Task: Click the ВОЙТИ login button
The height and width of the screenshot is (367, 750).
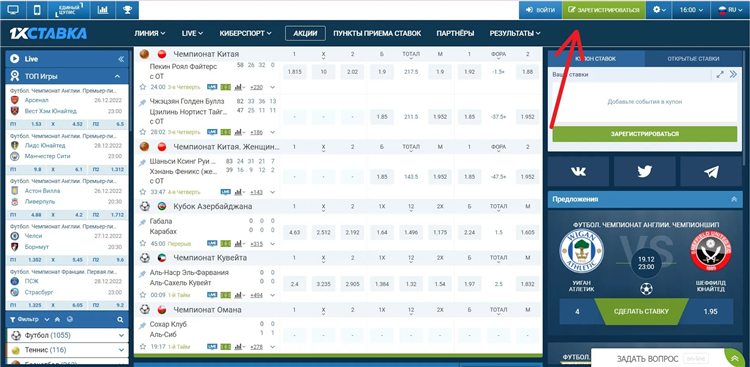Action: click(540, 10)
